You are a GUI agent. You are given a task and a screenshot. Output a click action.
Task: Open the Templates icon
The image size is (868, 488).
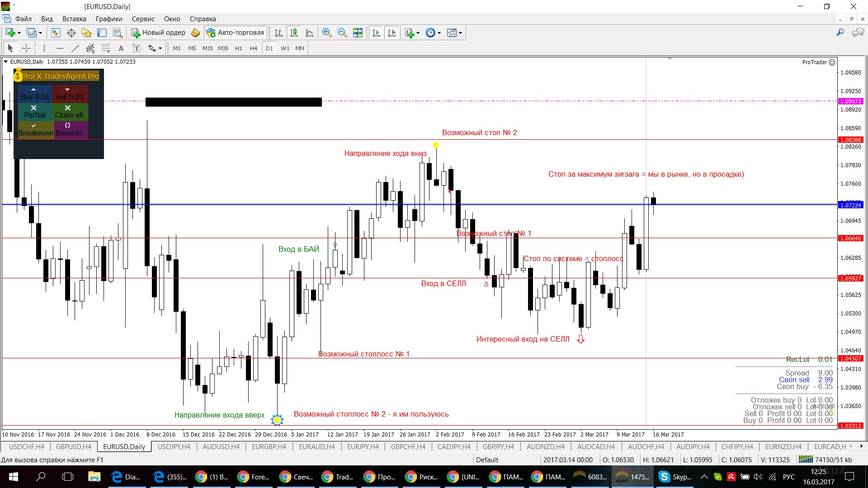(x=452, y=33)
